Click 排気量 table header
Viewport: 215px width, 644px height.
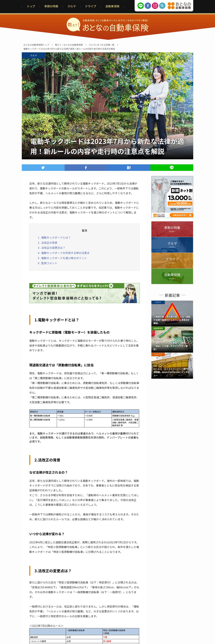70,411
